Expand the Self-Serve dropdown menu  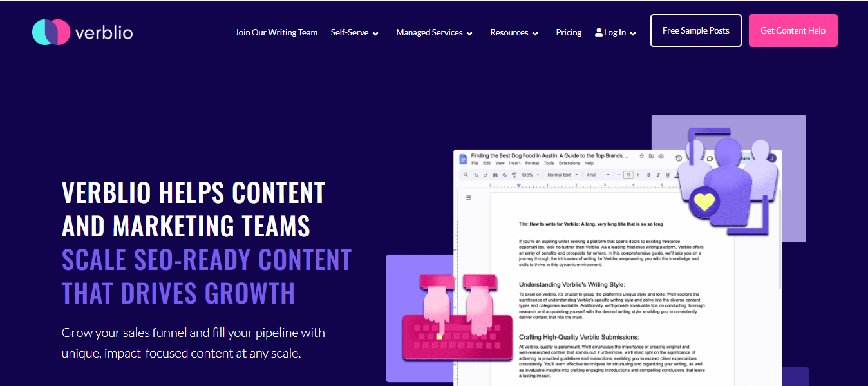pos(355,32)
